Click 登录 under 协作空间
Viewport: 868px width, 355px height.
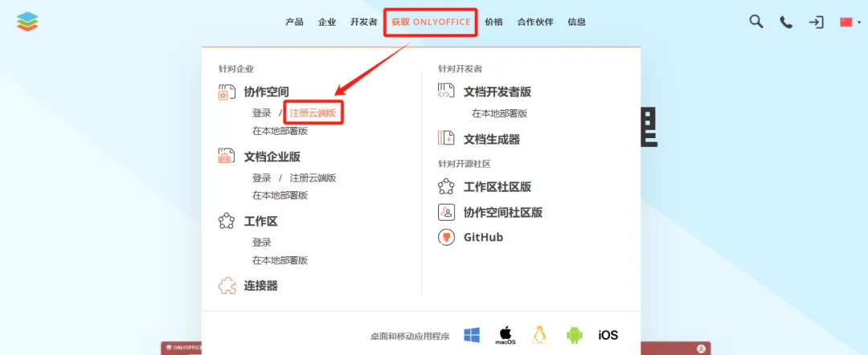(x=262, y=112)
